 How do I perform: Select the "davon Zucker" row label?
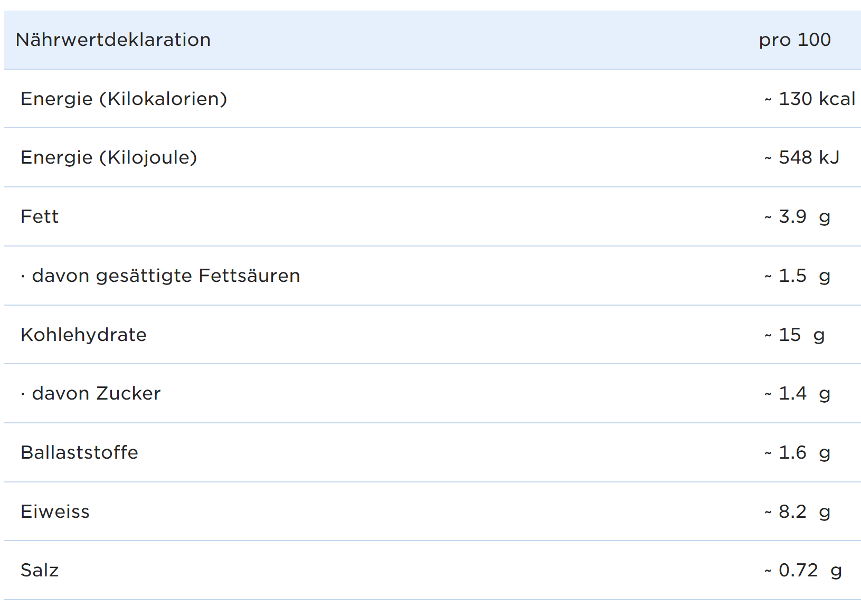96,394
